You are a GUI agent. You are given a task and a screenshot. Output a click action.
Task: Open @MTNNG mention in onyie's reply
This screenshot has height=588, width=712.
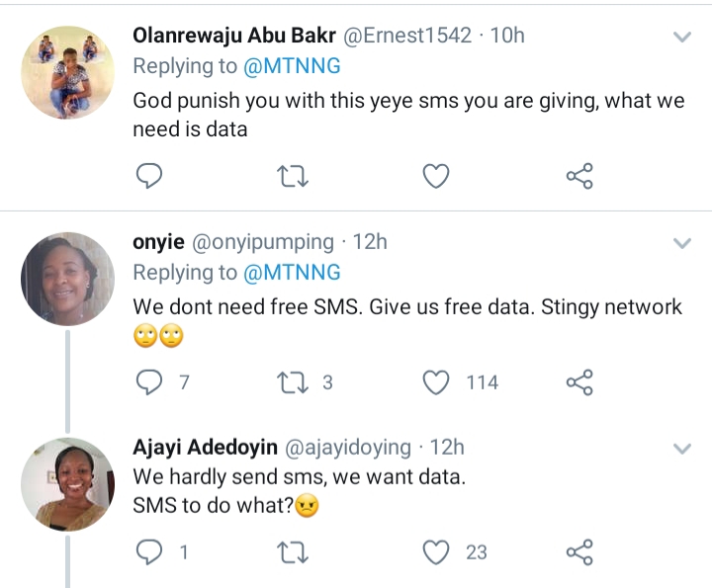click(292, 272)
